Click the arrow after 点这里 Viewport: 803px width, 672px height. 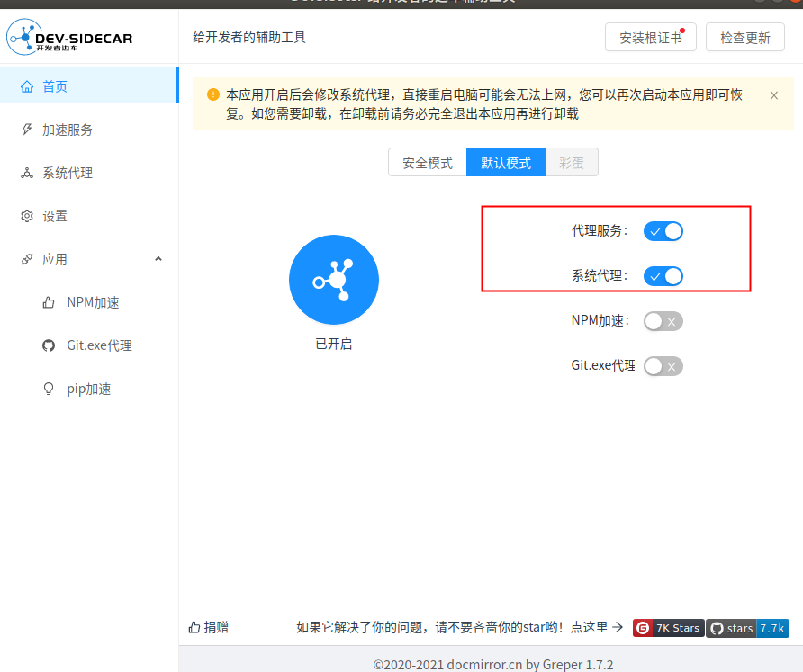(618, 627)
